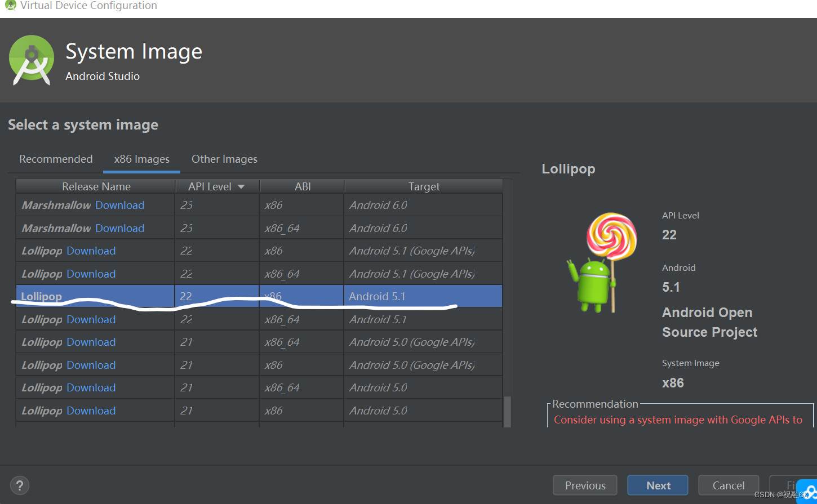The width and height of the screenshot is (817, 504).
Task: Click the help question mark icon
Action: point(20,485)
